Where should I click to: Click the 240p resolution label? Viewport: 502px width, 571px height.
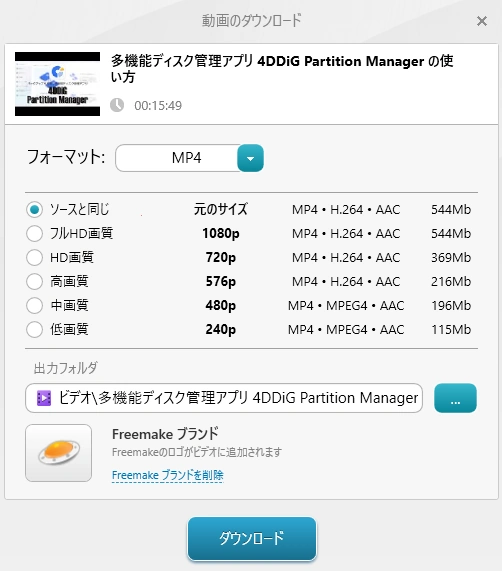(221, 329)
